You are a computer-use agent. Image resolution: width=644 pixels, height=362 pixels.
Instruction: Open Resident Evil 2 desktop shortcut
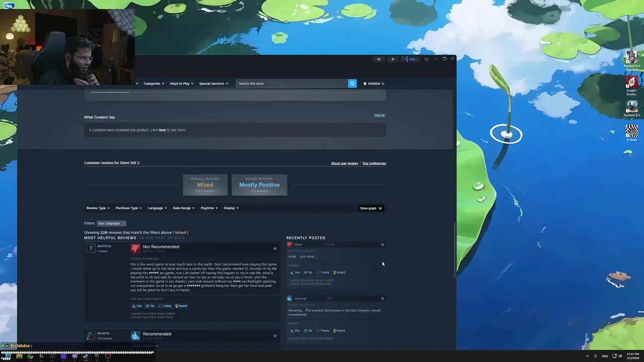pyautogui.click(x=631, y=110)
